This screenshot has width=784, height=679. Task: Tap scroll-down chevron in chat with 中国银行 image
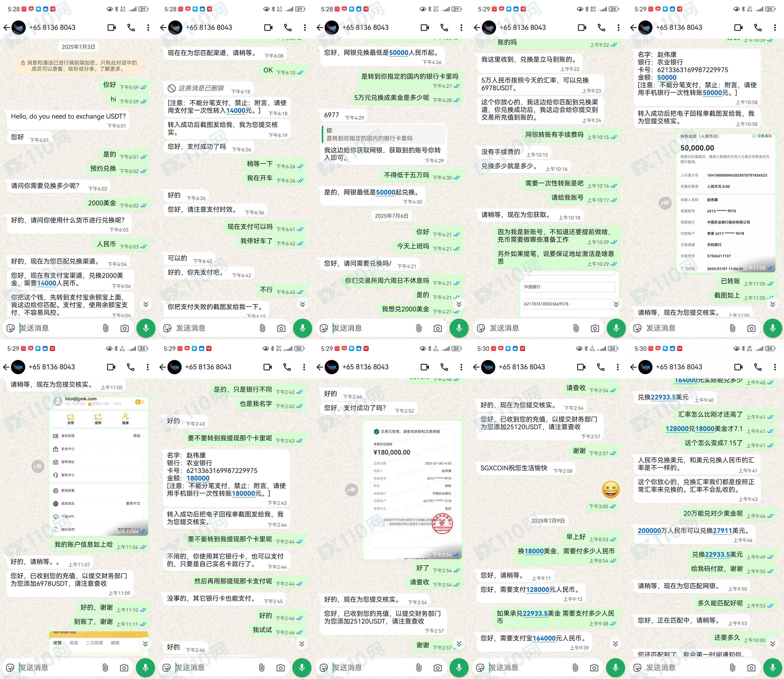point(616,304)
